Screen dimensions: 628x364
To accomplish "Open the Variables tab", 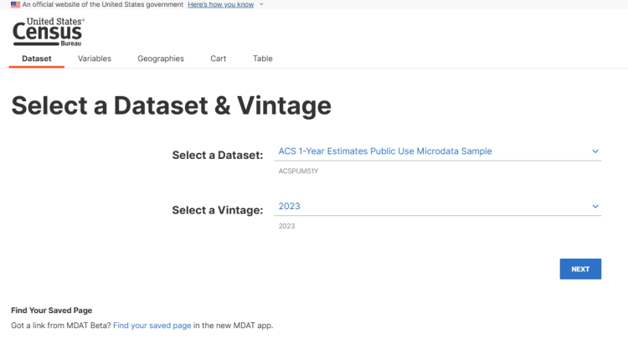I will pyautogui.click(x=95, y=59).
